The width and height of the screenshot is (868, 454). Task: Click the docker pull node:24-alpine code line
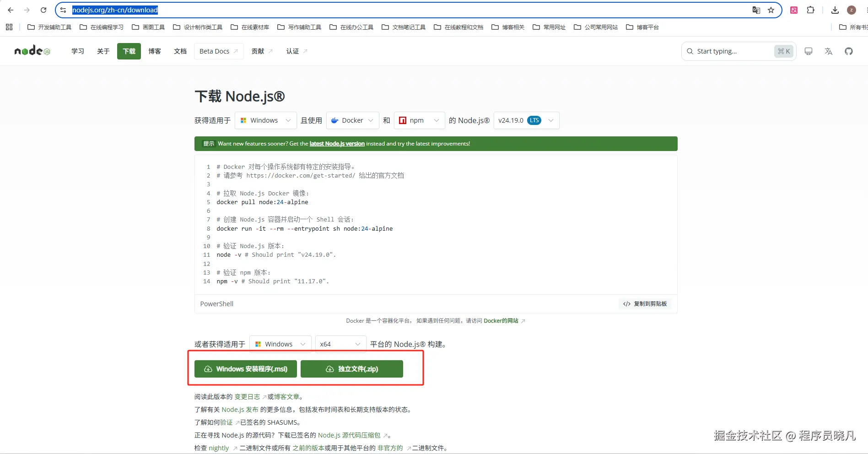[262, 202]
